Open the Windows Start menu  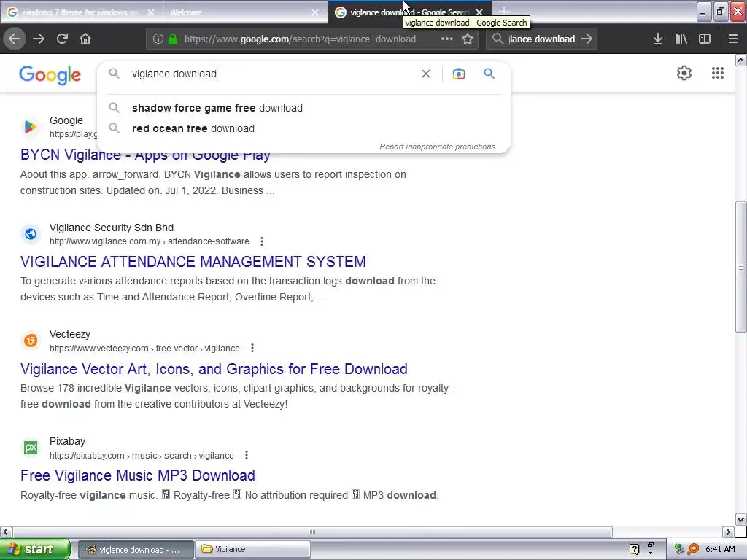pyautogui.click(x=35, y=549)
